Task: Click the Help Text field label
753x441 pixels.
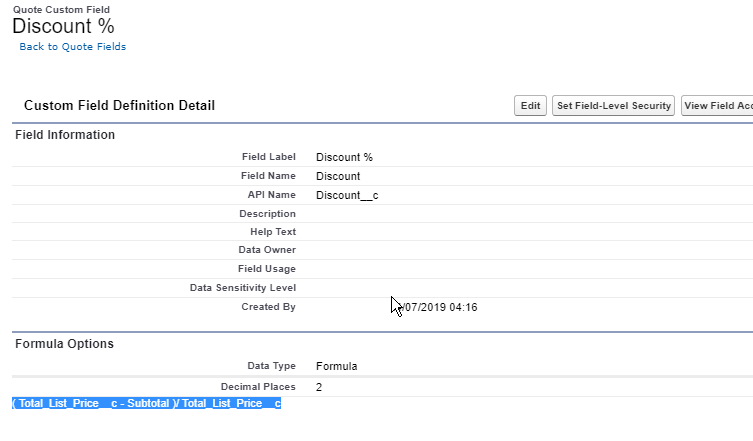Action: pyautogui.click(x=272, y=232)
